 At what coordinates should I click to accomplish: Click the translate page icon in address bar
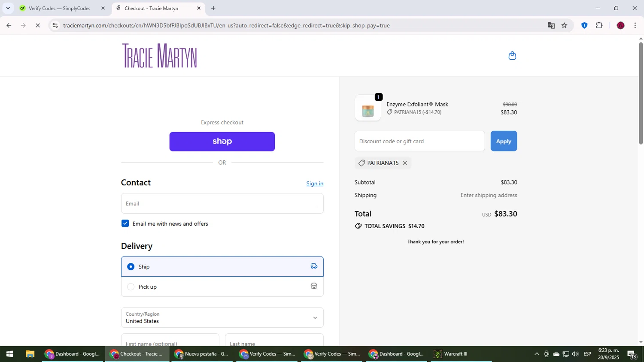(x=551, y=25)
